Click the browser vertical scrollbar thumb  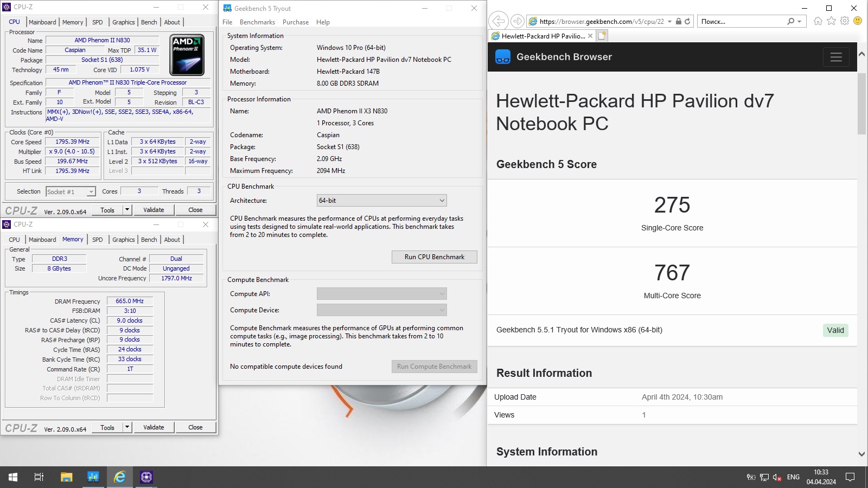click(861, 103)
